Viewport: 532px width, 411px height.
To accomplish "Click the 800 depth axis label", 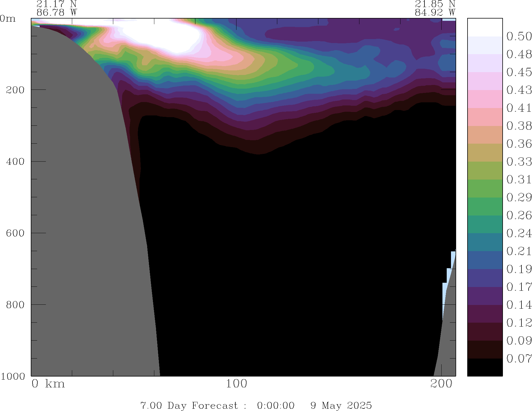I will point(15,304).
